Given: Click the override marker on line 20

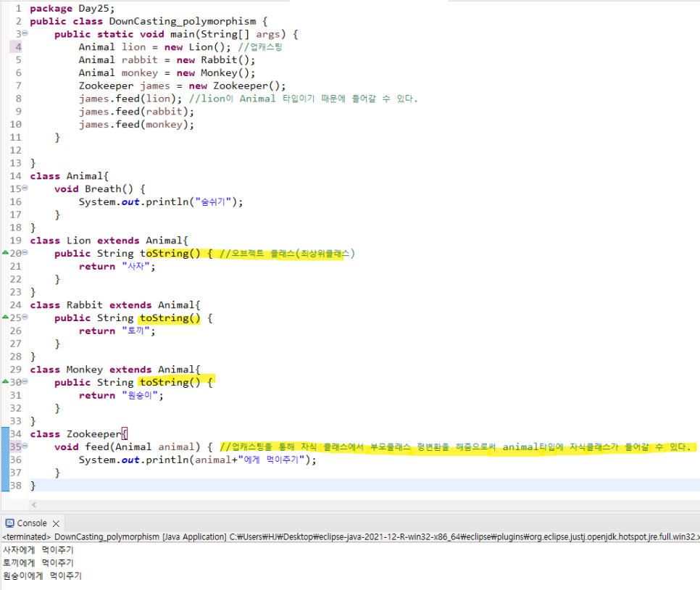Looking at the screenshot, I should click(5, 252).
